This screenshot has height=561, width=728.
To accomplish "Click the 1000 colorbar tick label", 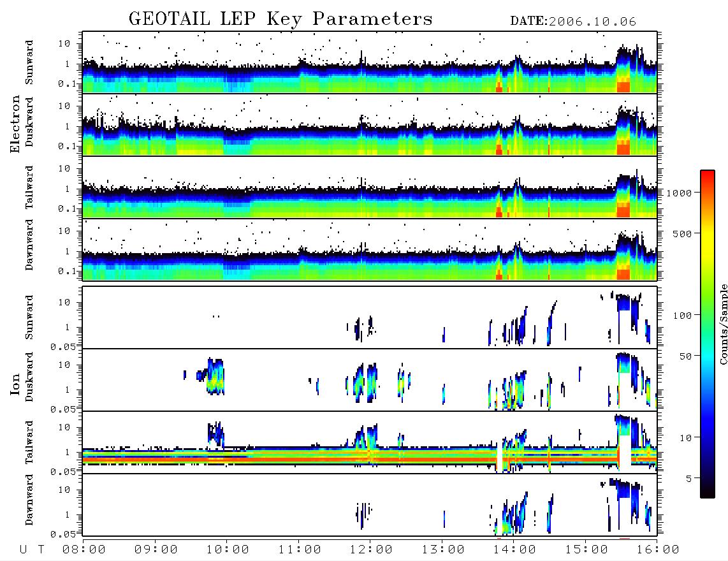I will 680,193.
